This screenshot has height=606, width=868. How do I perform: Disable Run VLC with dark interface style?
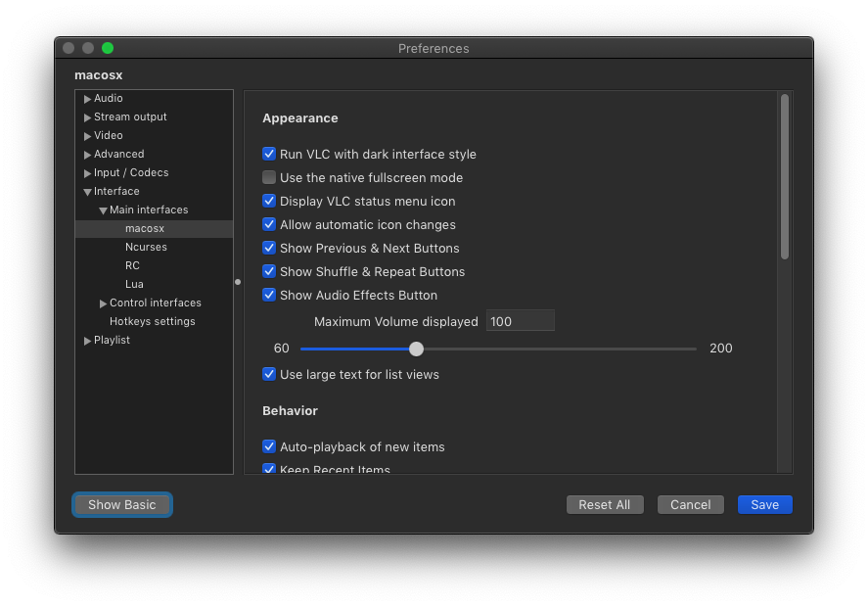269,154
